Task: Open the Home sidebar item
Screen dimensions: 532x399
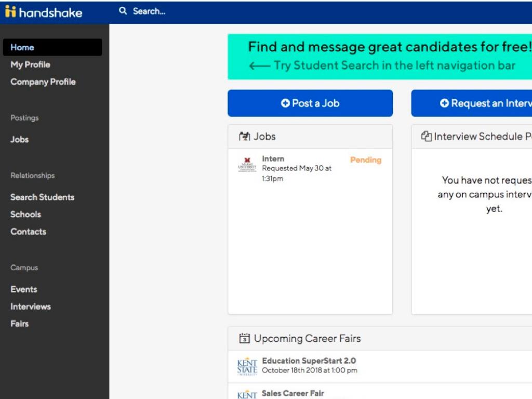Action: 22,47
